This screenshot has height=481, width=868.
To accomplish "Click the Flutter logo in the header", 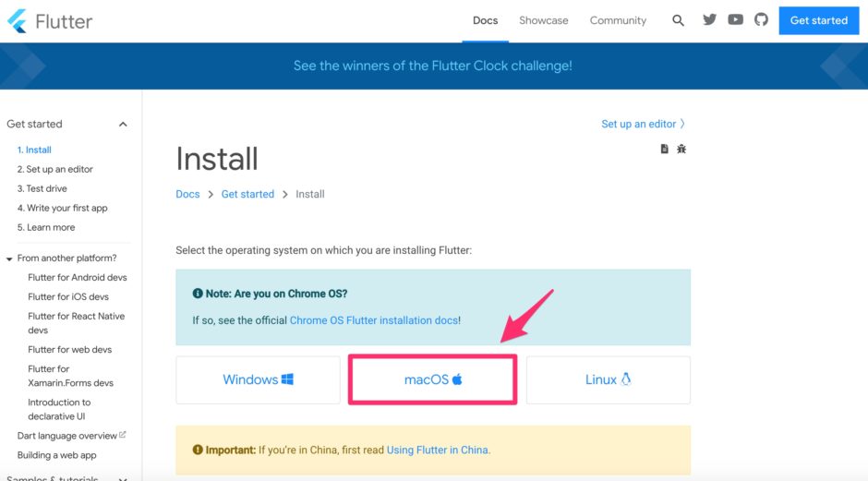I will click(50, 20).
